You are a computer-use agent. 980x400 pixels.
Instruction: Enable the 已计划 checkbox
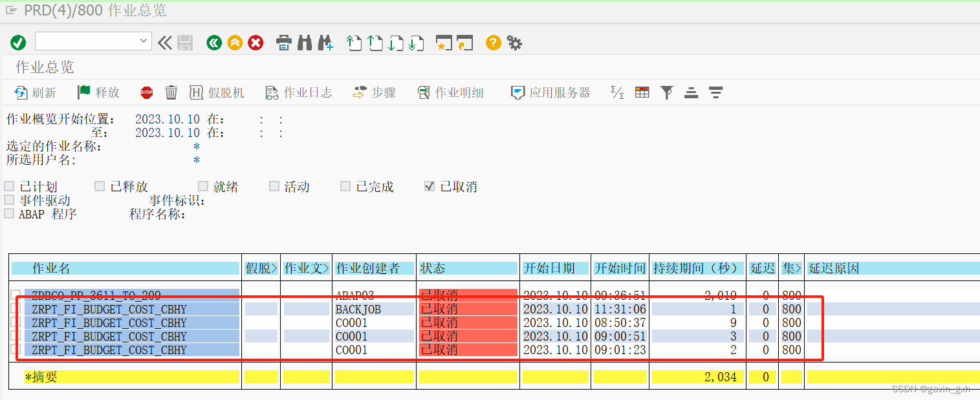click(9, 186)
